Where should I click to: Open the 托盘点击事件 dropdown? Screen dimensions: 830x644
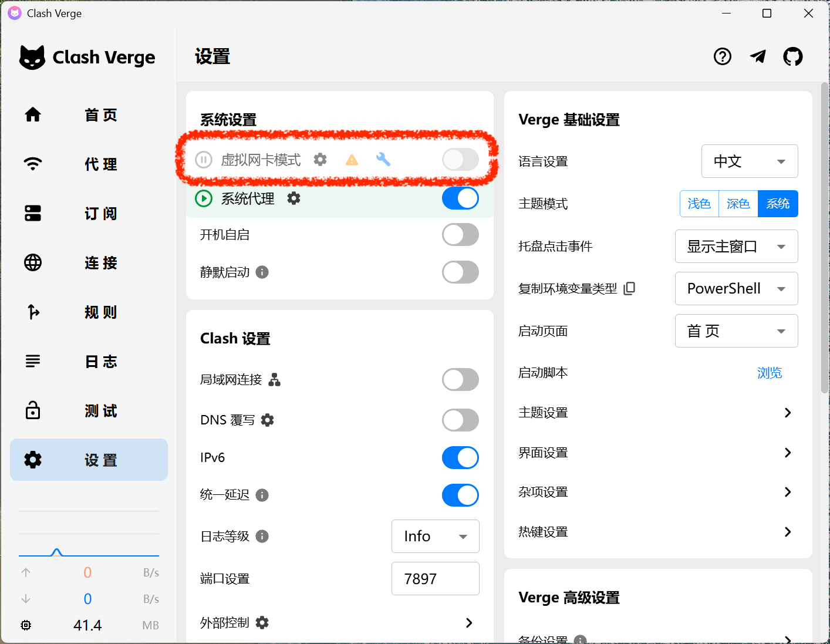736,246
